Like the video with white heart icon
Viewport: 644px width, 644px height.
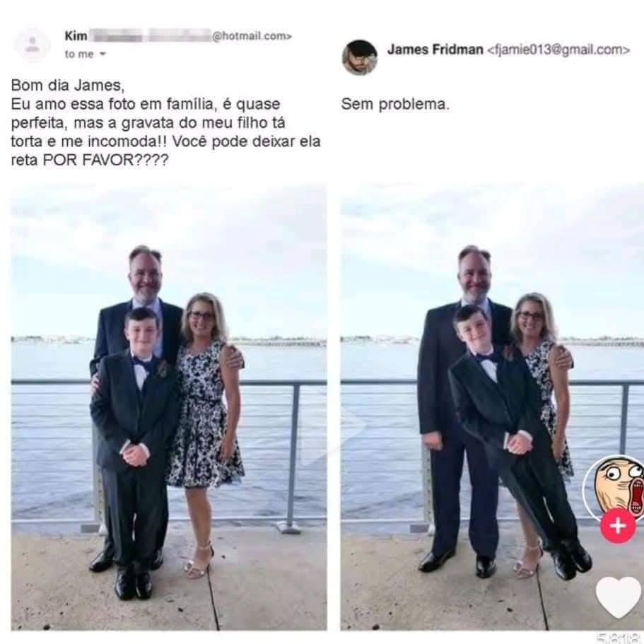click(618, 597)
